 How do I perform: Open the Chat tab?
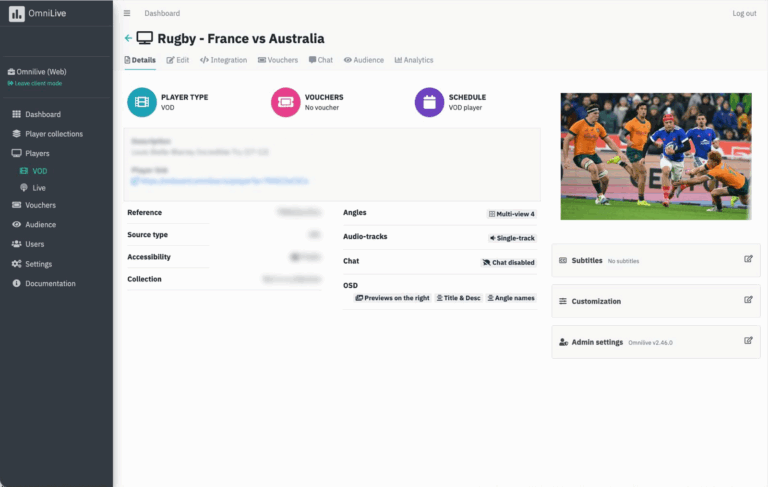coord(321,60)
